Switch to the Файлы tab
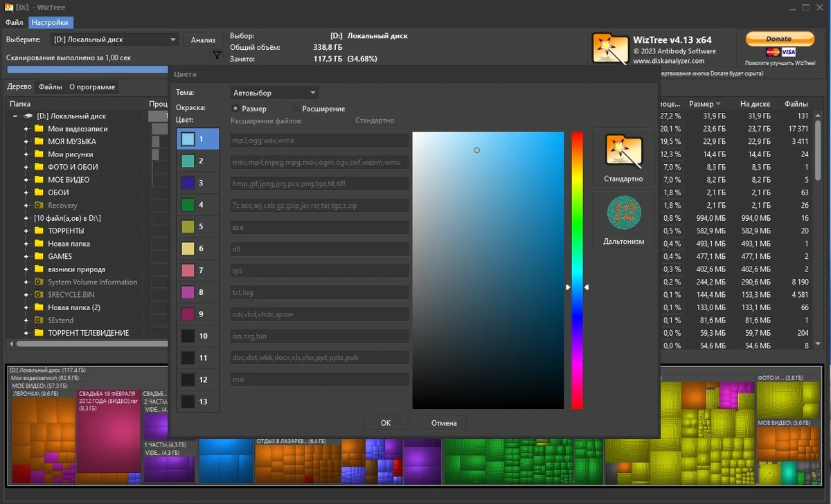The image size is (831, 504). pos(51,87)
